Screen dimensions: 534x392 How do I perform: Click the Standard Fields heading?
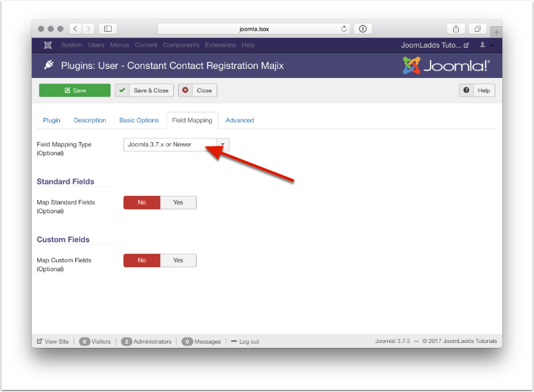[x=66, y=182]
